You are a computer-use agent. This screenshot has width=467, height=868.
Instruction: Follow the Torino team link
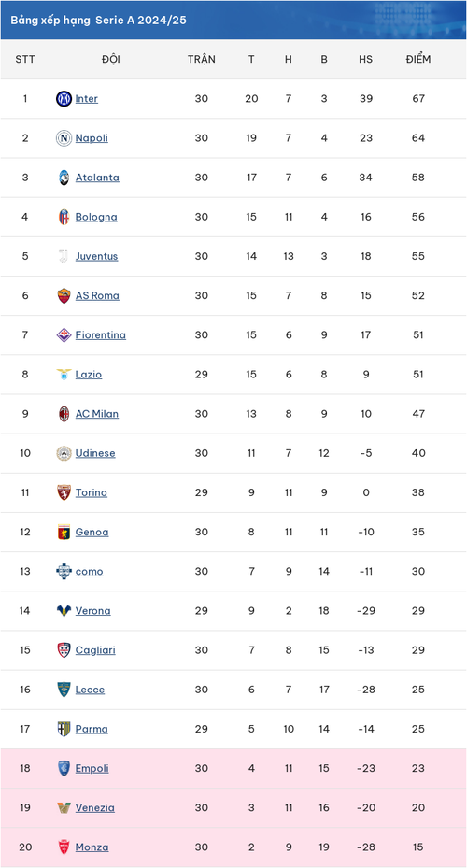(x=92, y=492)
